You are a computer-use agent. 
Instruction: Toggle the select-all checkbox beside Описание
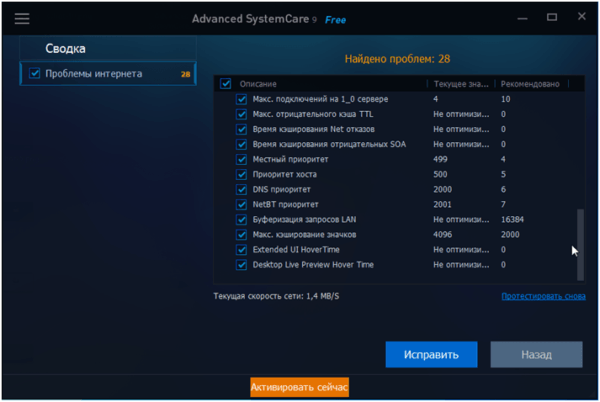tap(225, 83)
